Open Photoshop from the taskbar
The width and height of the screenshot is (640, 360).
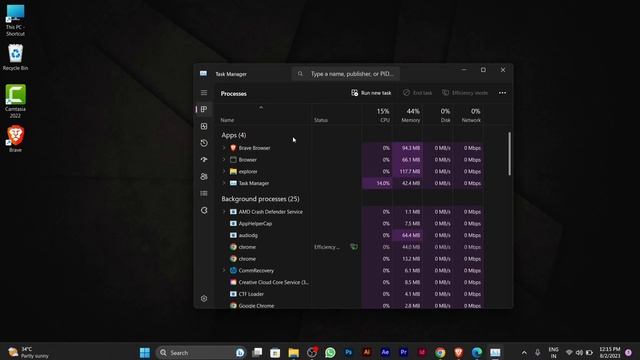[x=348, y=353]
